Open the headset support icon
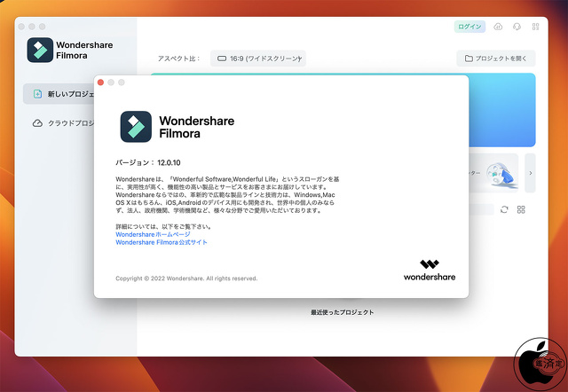 coord(517,27)
